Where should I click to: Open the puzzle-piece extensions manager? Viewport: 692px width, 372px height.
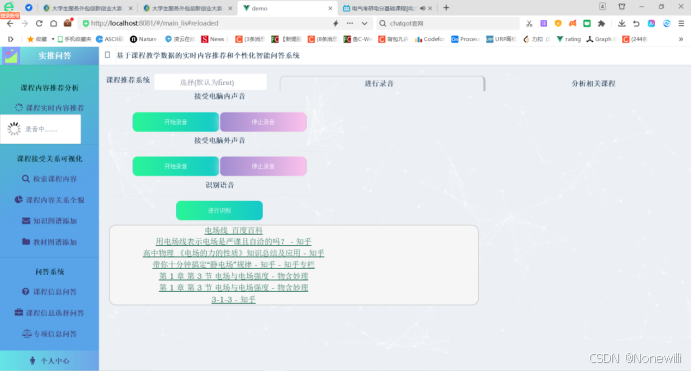coord(601,23)
